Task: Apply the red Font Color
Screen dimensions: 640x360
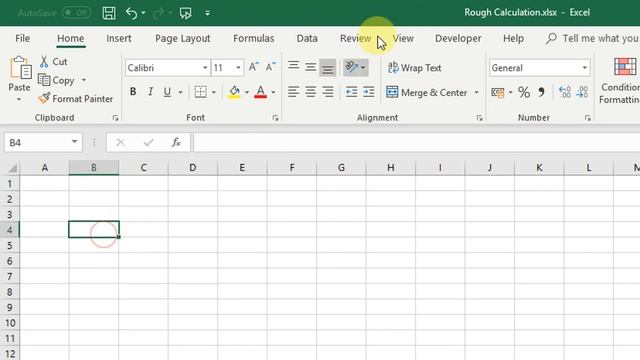Action: tap(260, 92)
